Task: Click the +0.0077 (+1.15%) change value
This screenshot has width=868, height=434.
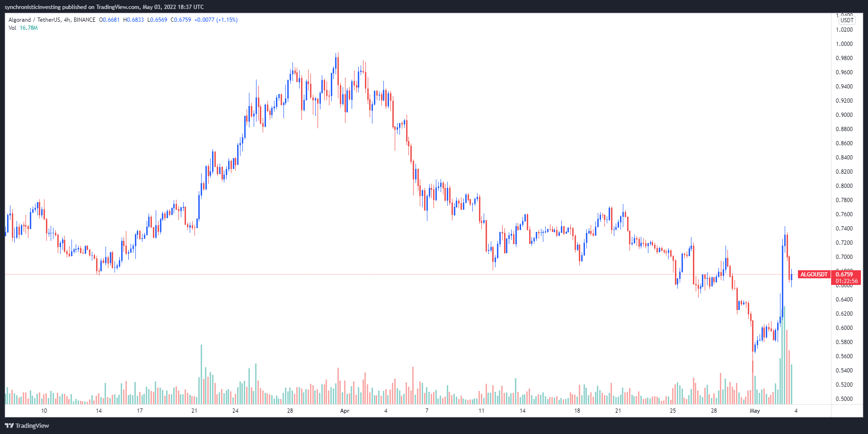Action: tap(216, 20)
